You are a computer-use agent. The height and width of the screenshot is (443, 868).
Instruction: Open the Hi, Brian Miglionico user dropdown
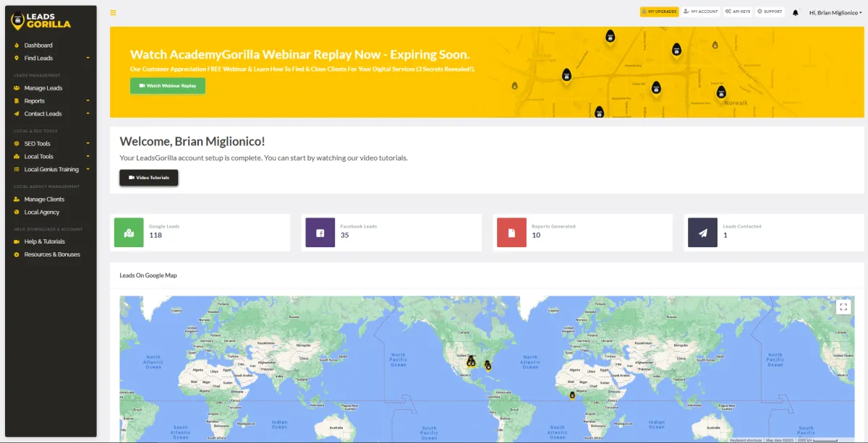(835, 13)
